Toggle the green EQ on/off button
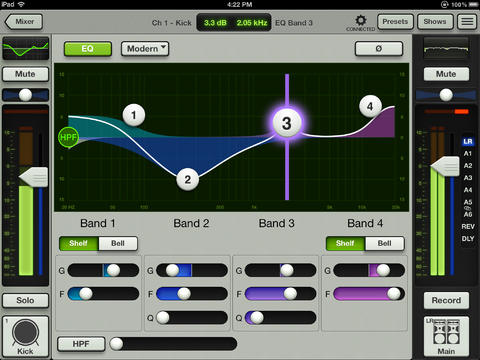This screenshot has height=360, width=480. coord(88,49)
